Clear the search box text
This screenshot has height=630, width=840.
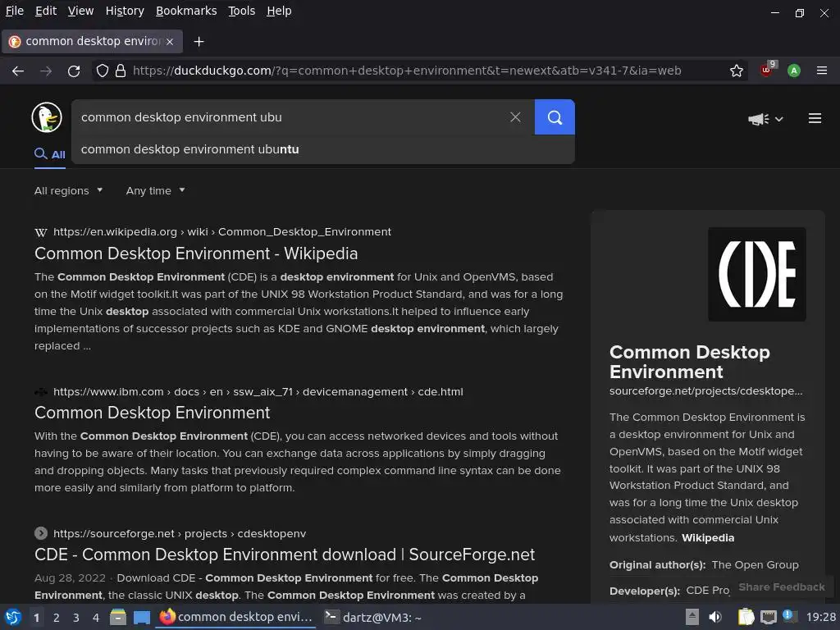[515, 116]
